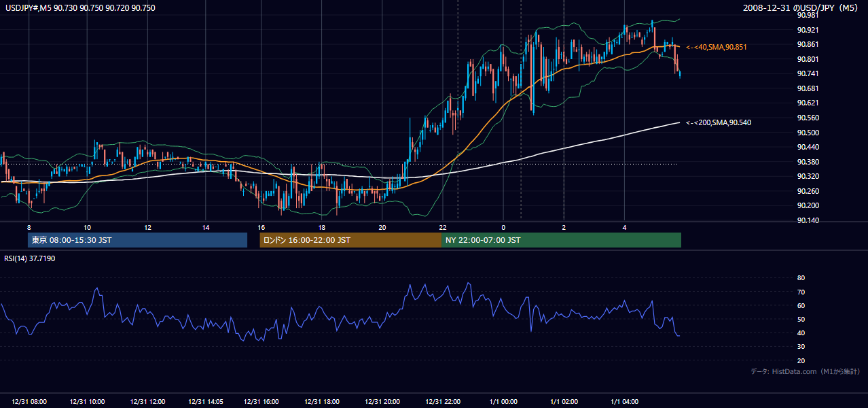Click hour label 10 under price chart
Image resolution: width=868 pixels, height=408 pixels.
click(x=88, y=227)
